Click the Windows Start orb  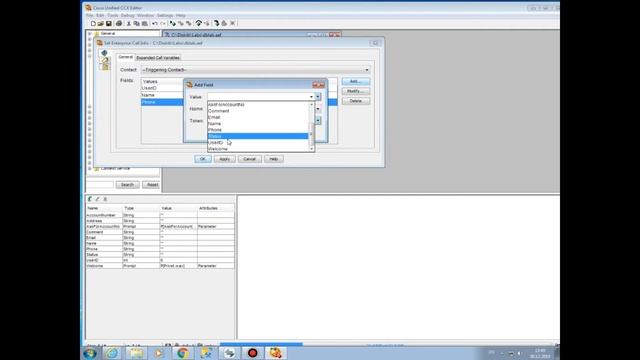[x=90, y=353]
